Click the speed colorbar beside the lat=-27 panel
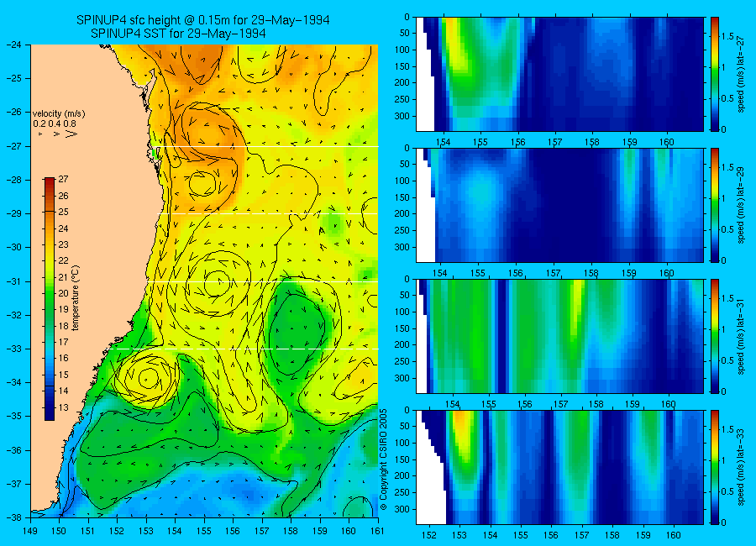This screenshot has width=756, height=546. pyautogui.click(x=715, y=74)
